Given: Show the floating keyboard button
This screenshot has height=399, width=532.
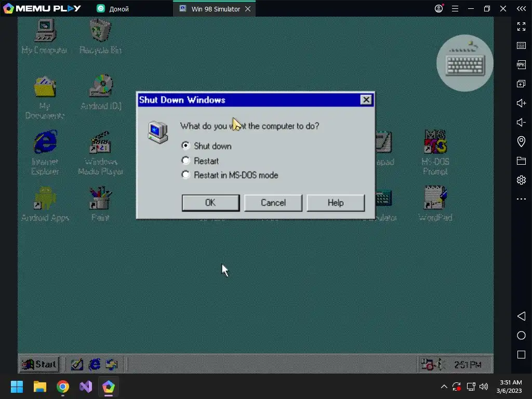Looking at the screenshot, I should (465, 63).
